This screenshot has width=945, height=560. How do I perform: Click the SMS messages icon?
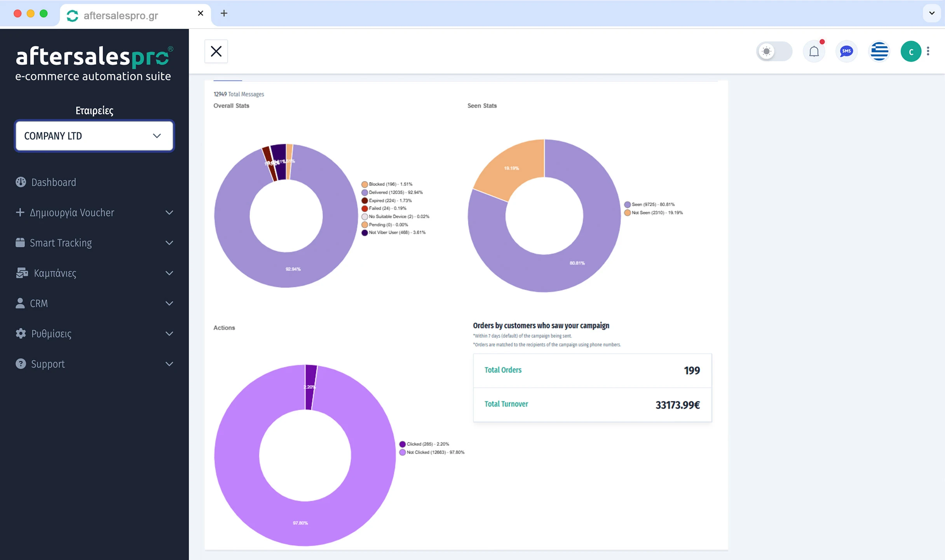(847, 51)
